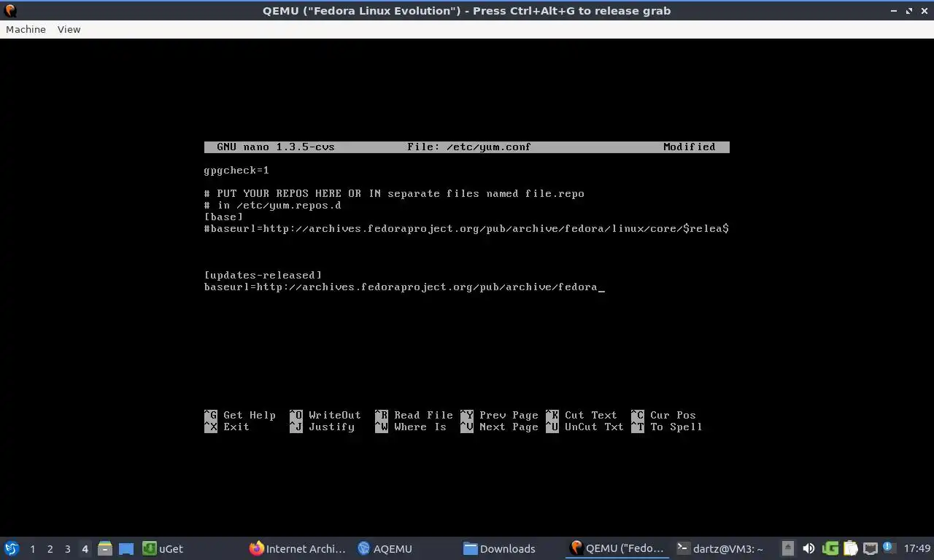Maximize the QEMU window
934x560 pixels.
point(910,10)
